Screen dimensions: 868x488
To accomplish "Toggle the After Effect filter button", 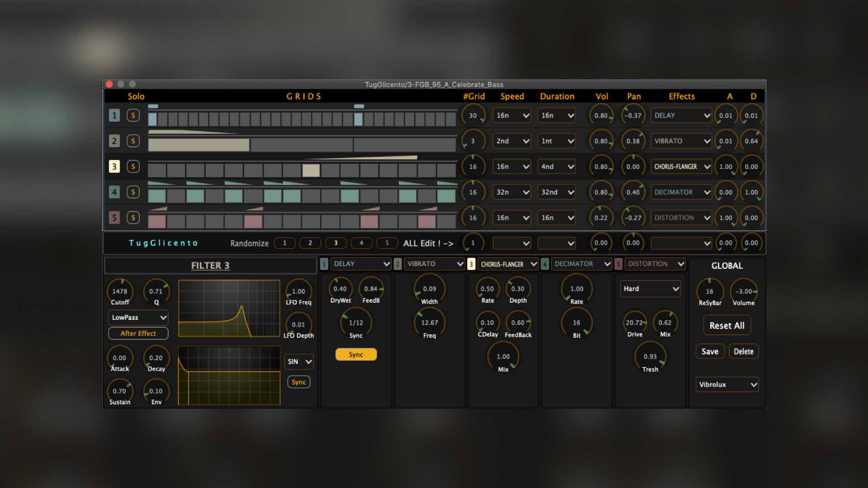I will click(x=138, y=333).
